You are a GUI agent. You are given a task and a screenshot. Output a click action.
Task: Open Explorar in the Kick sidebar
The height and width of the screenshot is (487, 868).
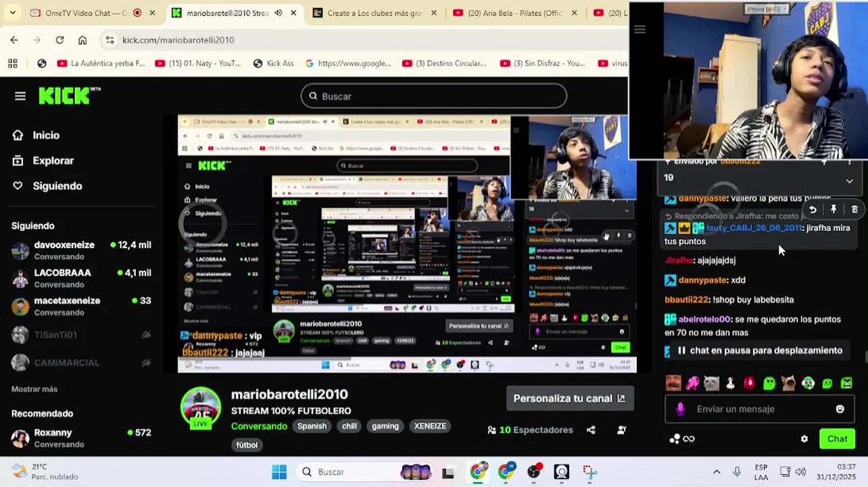[43, 161]
